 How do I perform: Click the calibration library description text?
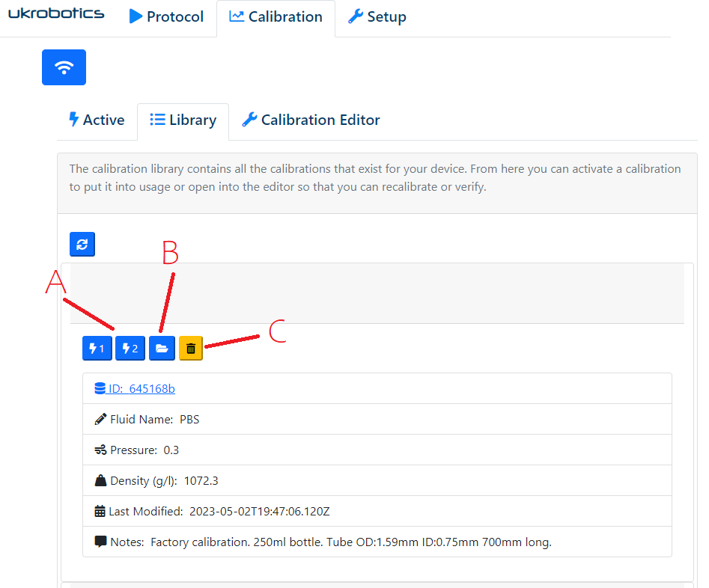coord(375,178)
